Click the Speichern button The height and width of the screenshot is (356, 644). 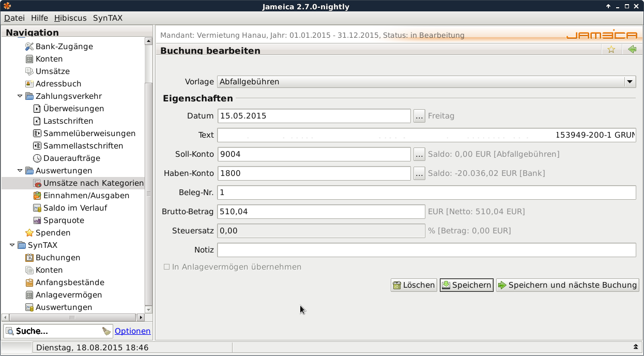pos(466,285)
